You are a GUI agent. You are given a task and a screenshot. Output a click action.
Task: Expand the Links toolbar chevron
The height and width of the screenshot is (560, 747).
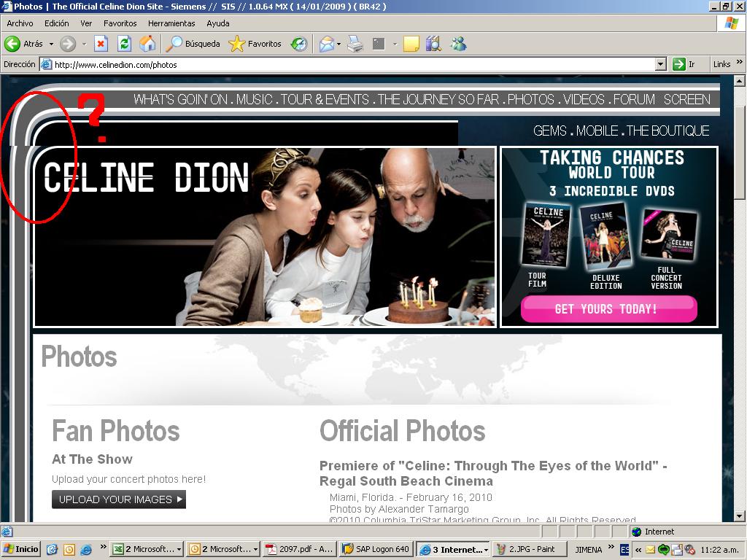coord(740,63)
